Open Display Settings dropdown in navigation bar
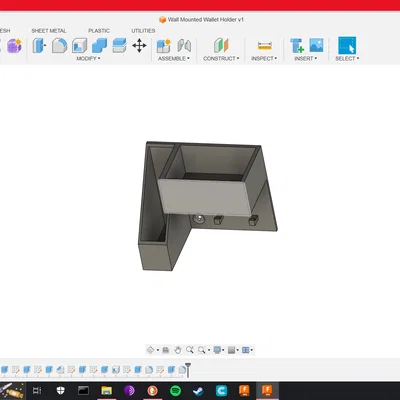400x400 pixels. [x=219, y=350]
